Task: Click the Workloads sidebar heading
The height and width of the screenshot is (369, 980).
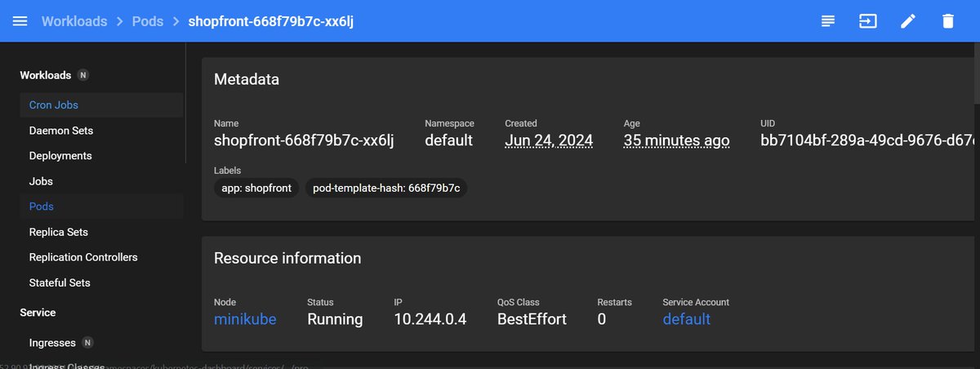Action: tap(46, 75)
